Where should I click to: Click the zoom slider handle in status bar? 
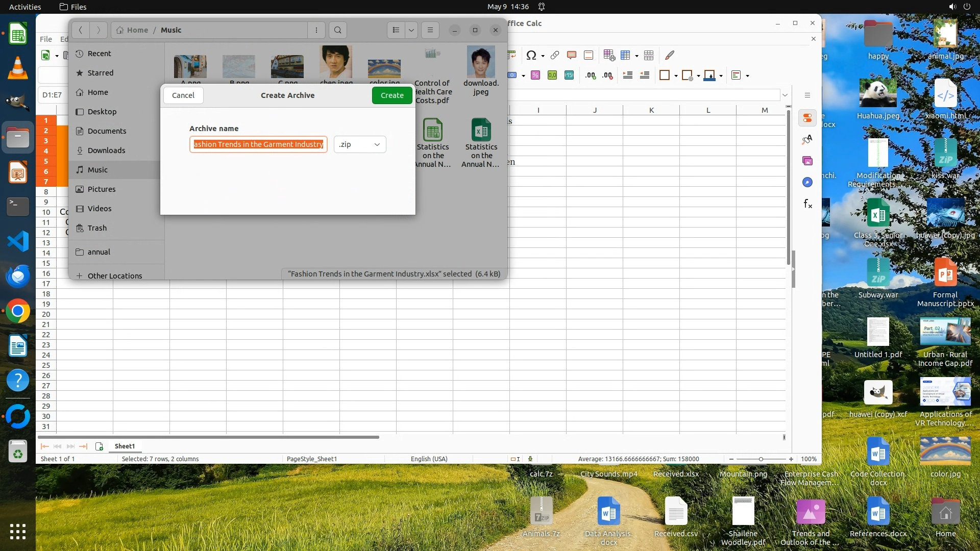pyautogui.click(x=761, y=459)
